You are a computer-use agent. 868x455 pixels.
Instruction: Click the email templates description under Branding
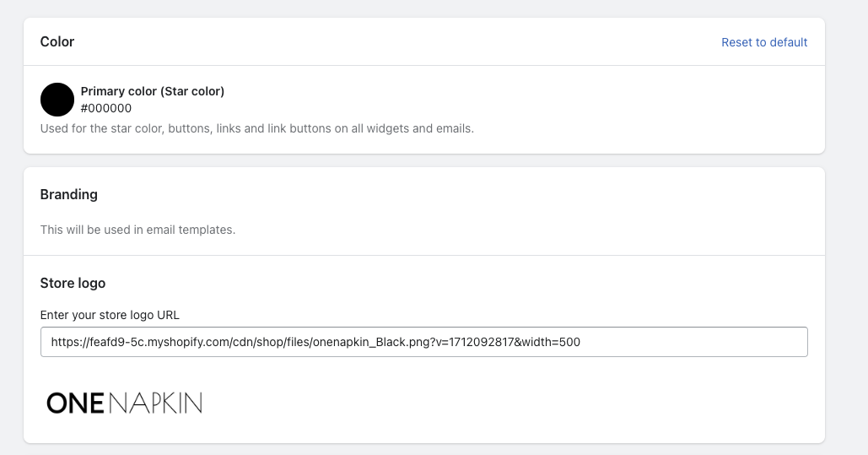pyautogui.click(x=137, y=230)
